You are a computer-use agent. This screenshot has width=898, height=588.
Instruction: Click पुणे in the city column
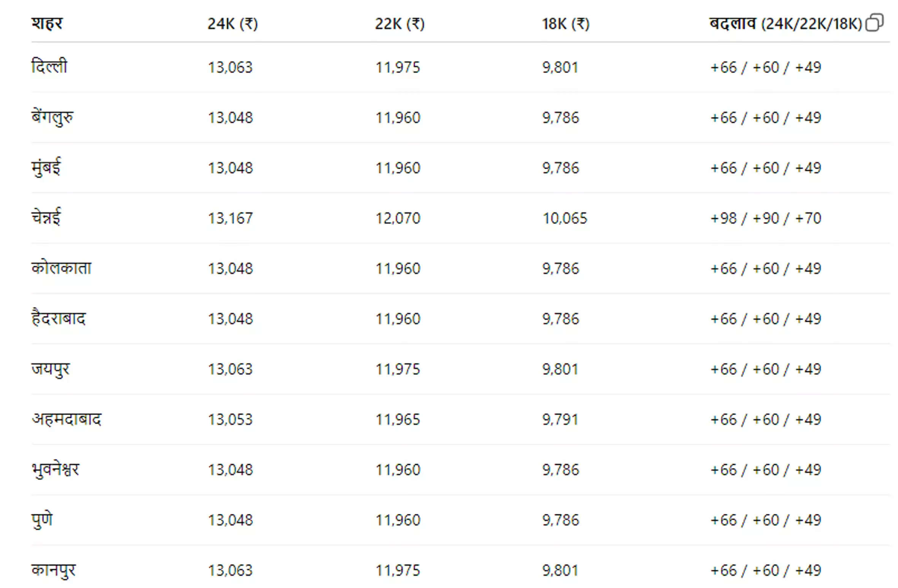point(42,520)
